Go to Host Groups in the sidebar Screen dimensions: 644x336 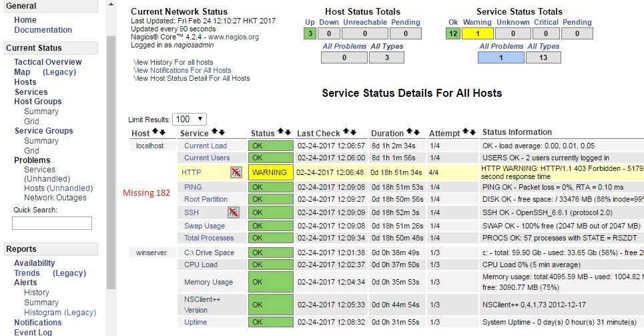pyautogui.click(x=38, y=102)
